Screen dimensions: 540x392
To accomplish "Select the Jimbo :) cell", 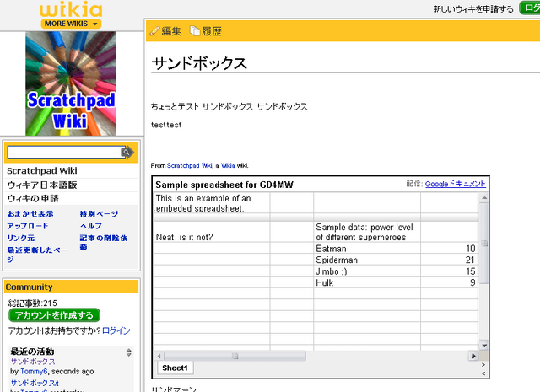I will click(x=367, y=271).
